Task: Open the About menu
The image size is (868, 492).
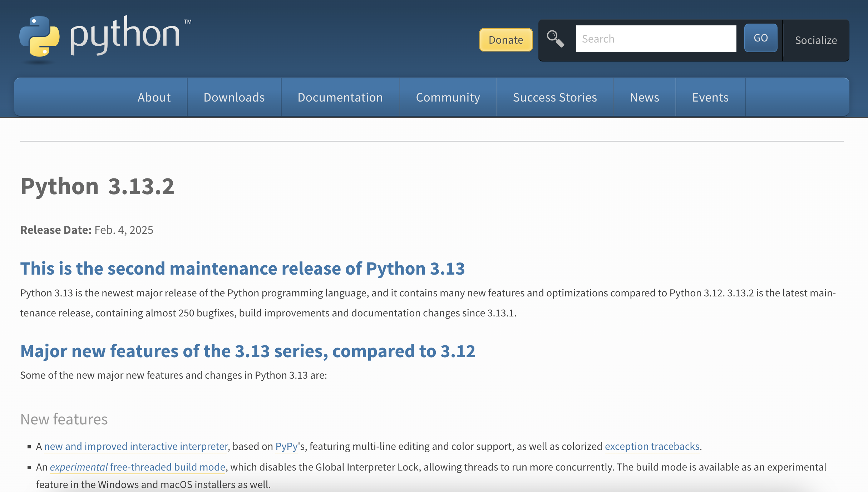Action: [x=154, y=97]
